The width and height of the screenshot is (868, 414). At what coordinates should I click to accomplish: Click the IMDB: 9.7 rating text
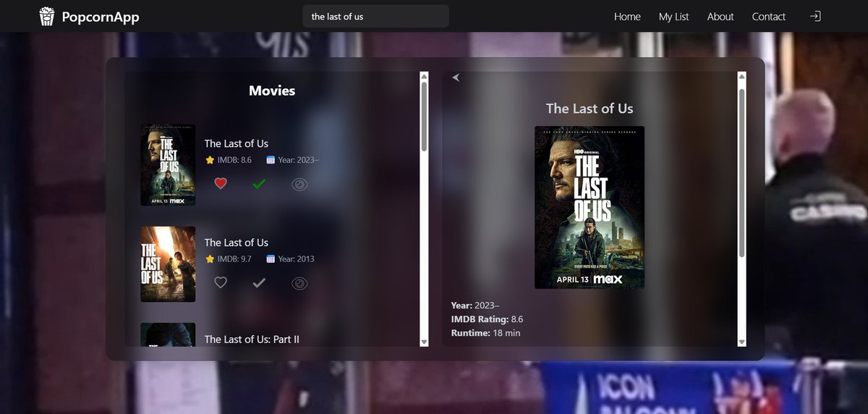[234, 259]
